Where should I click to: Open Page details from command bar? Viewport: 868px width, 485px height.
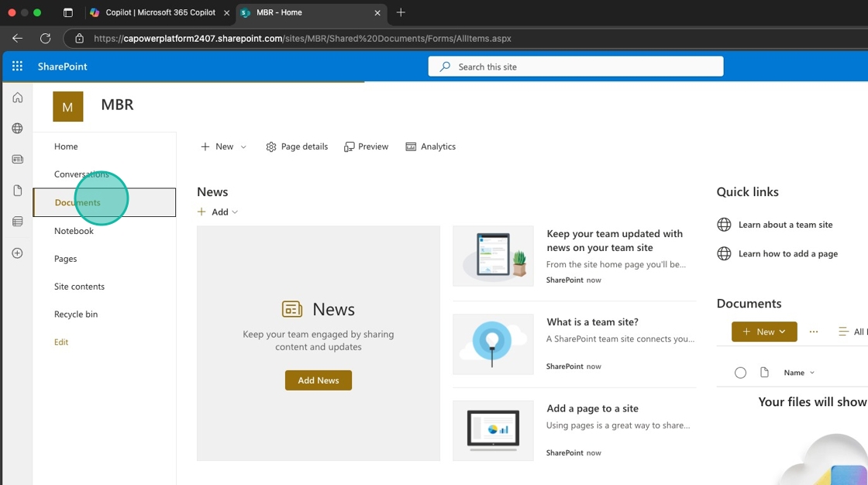click(297, 146)
